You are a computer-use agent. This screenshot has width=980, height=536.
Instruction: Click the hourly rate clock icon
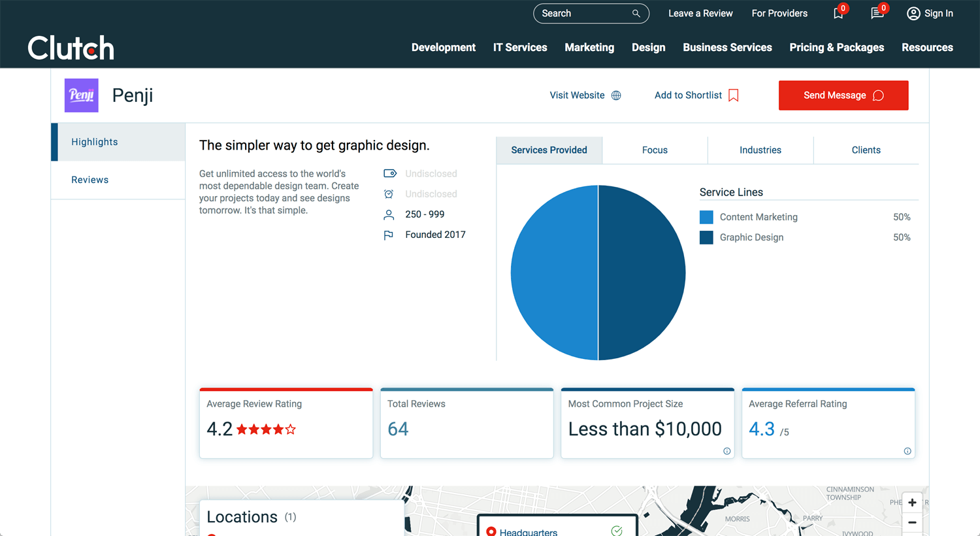click(x=389, y=194)
